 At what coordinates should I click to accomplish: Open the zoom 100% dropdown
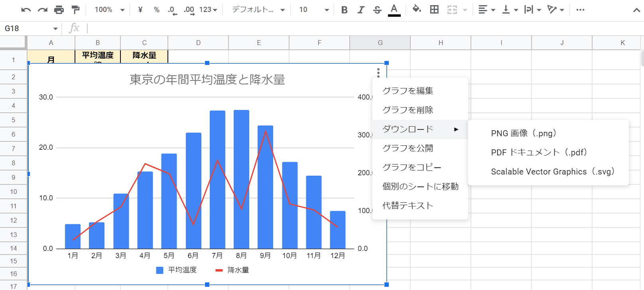[x=110, y=10]
